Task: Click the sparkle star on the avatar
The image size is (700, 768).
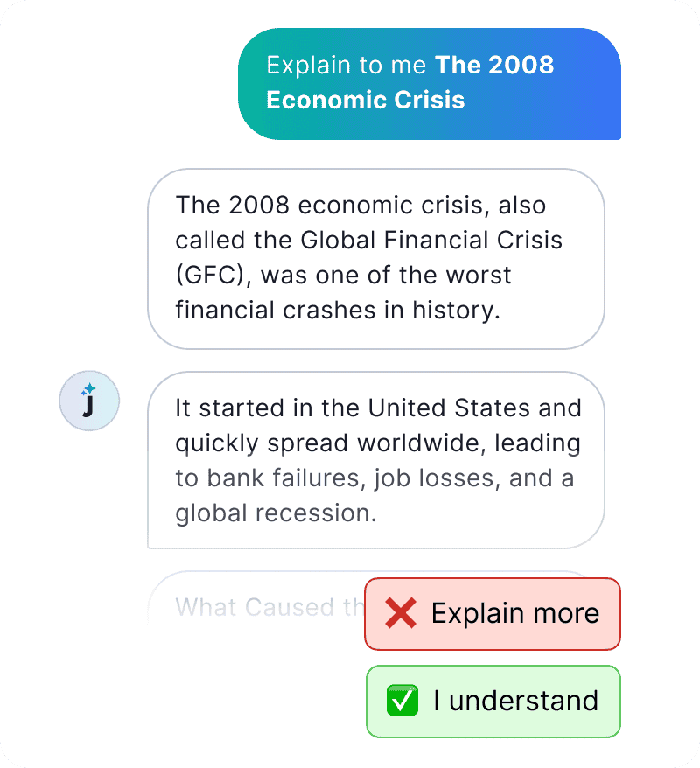Action: 88,389
